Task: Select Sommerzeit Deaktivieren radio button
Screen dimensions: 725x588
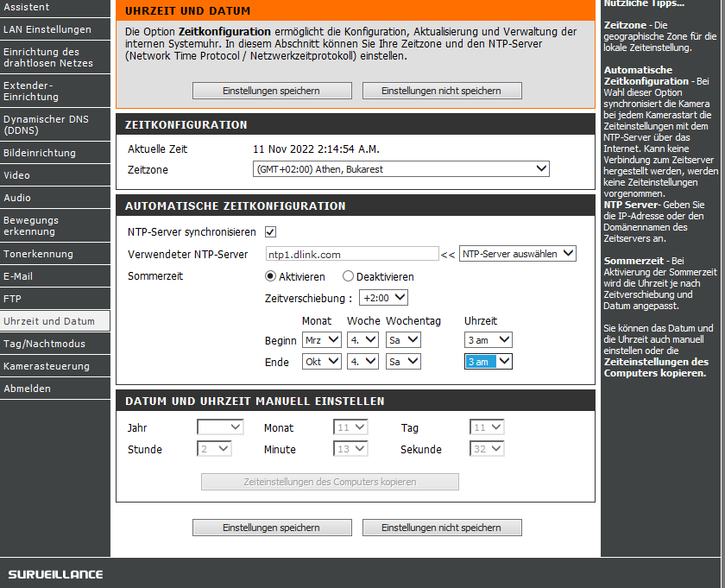Action: coord(348,276)
